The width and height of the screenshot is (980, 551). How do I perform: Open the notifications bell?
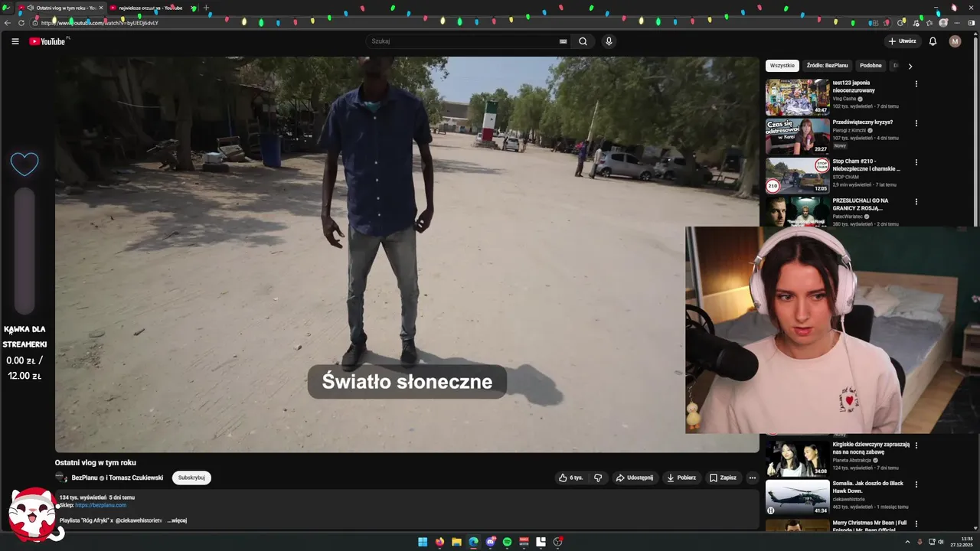tap(933, 41)
